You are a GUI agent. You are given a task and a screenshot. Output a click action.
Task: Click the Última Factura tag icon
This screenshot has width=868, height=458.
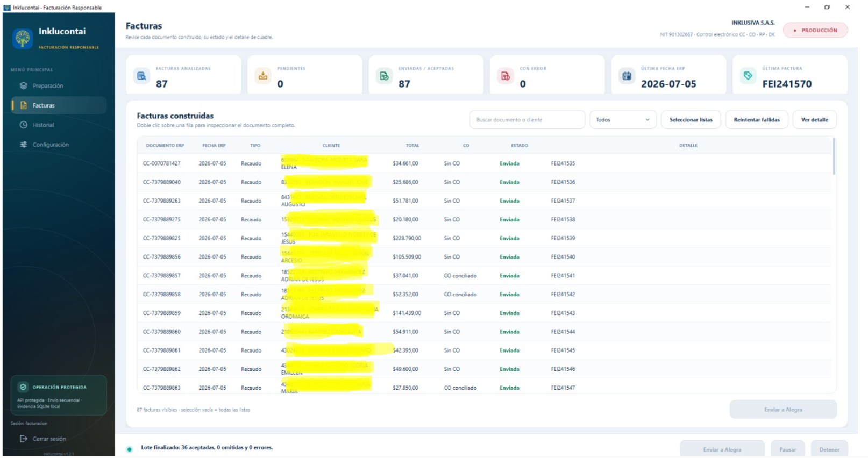748,76
